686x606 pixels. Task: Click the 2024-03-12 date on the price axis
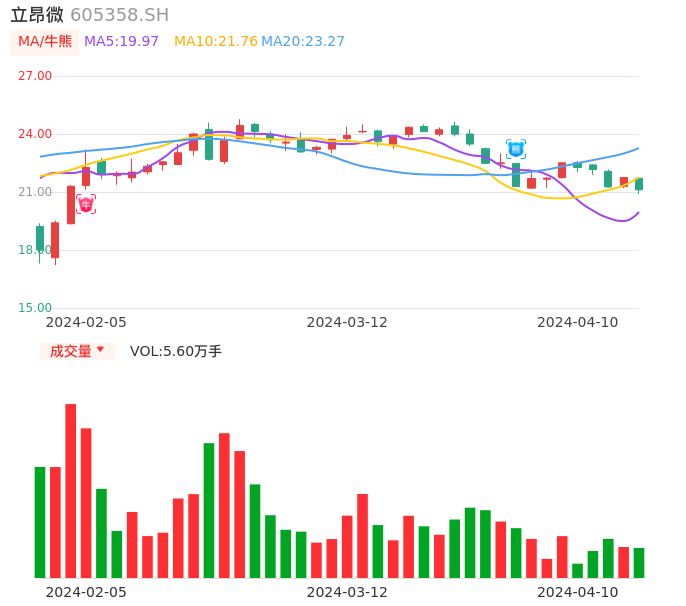pyautogui.click(x=347, y=322)
